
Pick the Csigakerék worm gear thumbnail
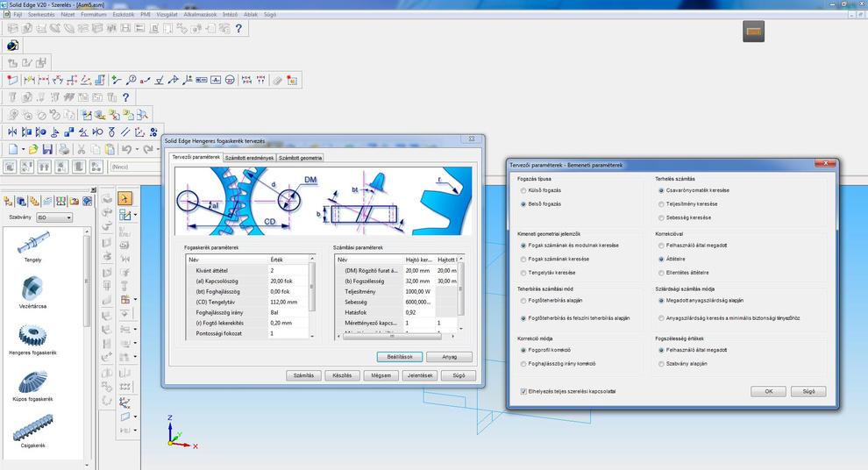[32, 429]
